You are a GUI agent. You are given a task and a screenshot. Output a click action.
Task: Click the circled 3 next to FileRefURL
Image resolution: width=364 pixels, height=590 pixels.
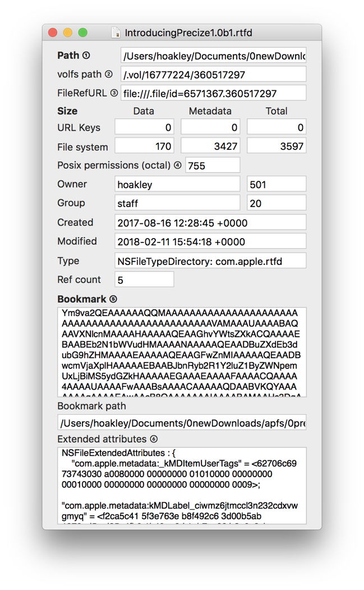114,93
